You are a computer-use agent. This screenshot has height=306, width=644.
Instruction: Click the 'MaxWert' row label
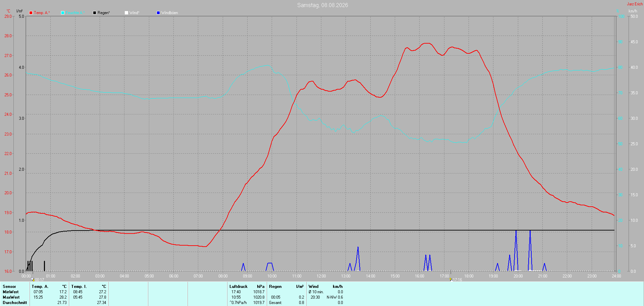pos(11,297)
